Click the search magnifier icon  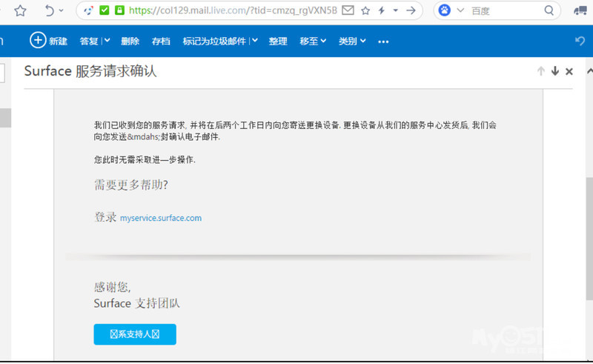pyautogui.click(x=549, y=10)
